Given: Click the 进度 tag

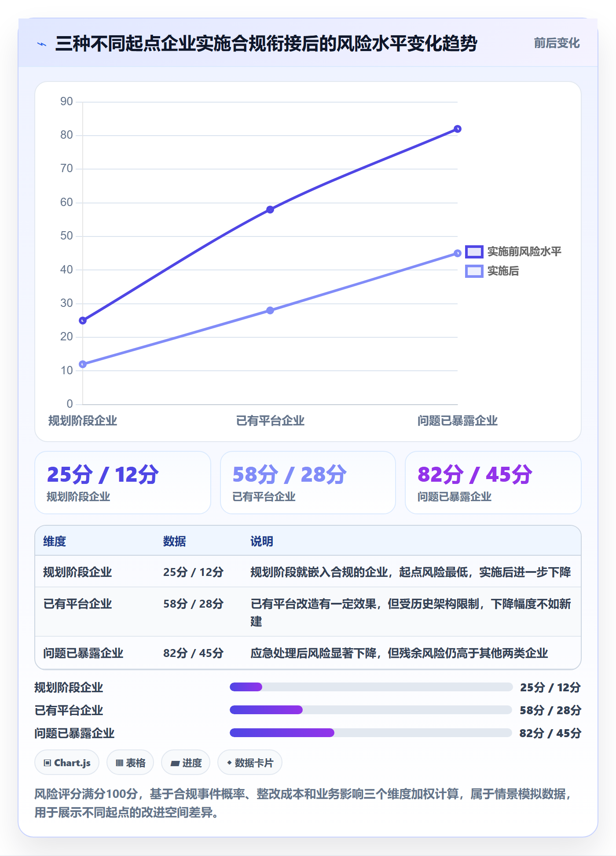Looking at the screenshot, I should pos(186,763).
